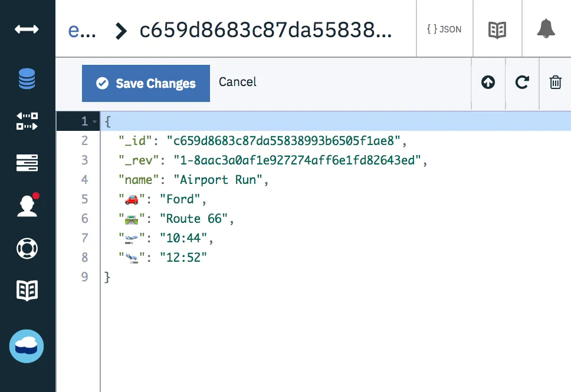The width and height of the screenshot is (571, 392).
Task: Open Documentation book icon in sidebar
Action: (27, 291)
